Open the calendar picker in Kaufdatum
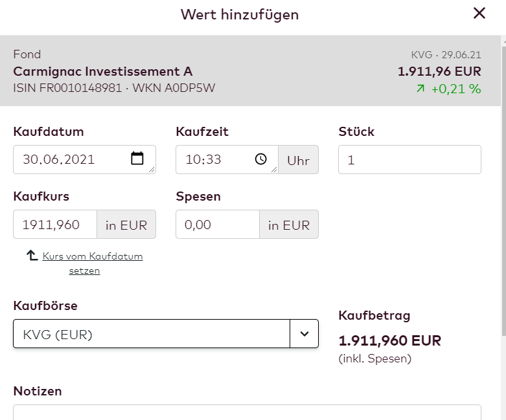The image size is (506, 420). pyautogui.click(x=137, y=159)
